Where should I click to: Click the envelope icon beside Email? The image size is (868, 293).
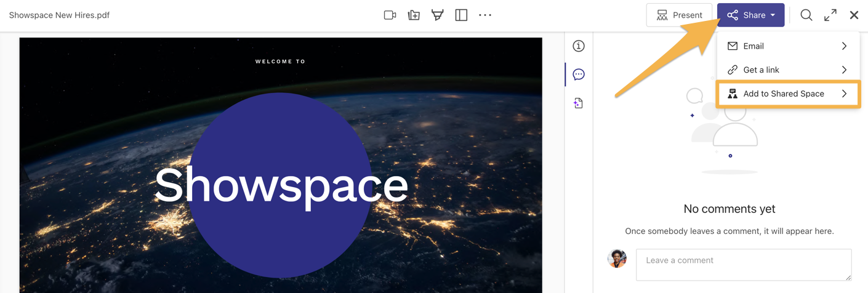tap(733, 46)
